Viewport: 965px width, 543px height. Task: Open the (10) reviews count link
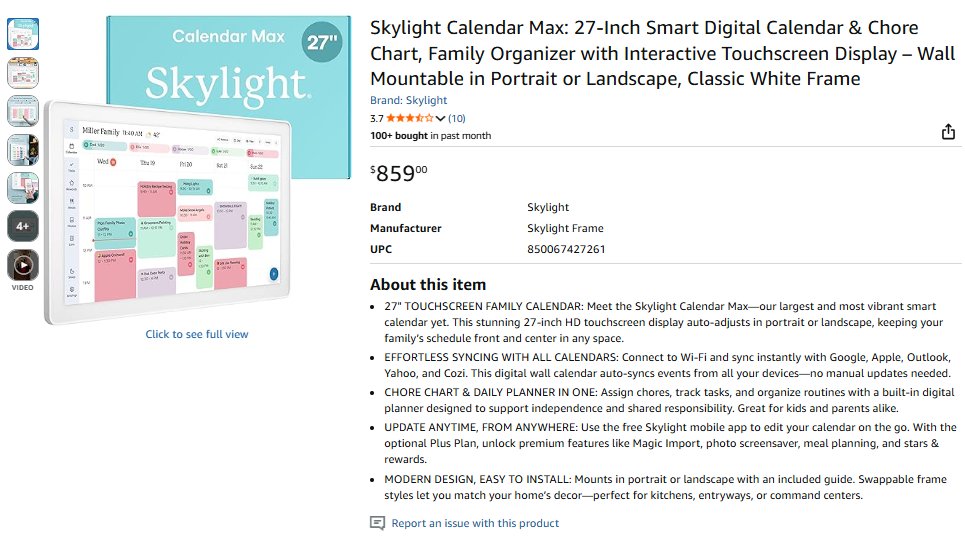click(x=457, y=118)
